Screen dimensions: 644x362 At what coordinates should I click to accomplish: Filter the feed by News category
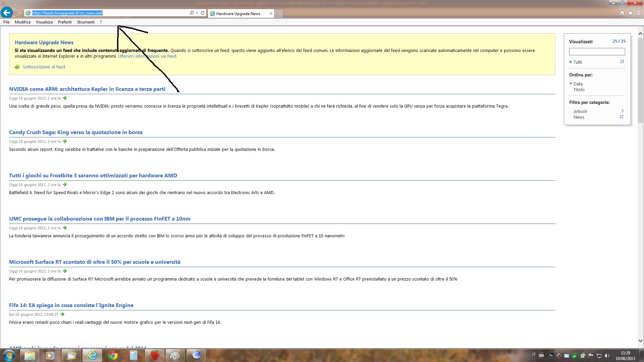[579, 117]
